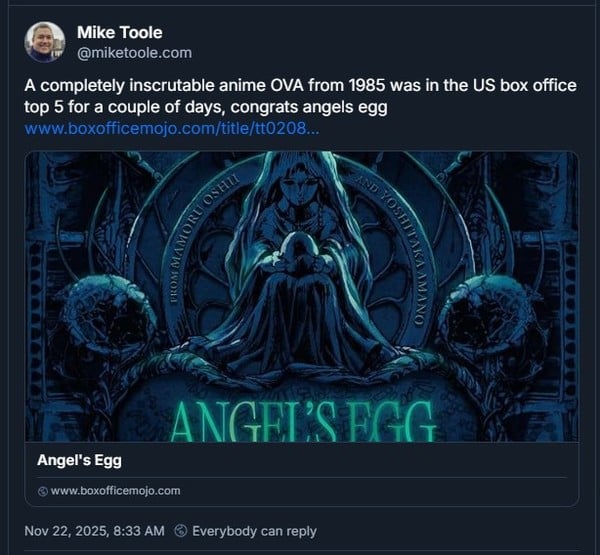Image resolution: width=600 pixels, height=555 pixels.
Task: Open the "Mike Toole" display name link
Action: point(121,32)
